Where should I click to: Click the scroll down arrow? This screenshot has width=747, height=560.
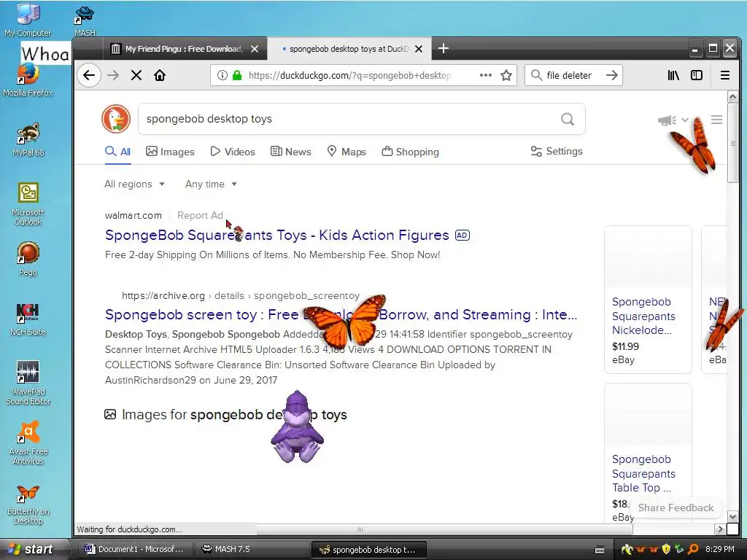732,517
